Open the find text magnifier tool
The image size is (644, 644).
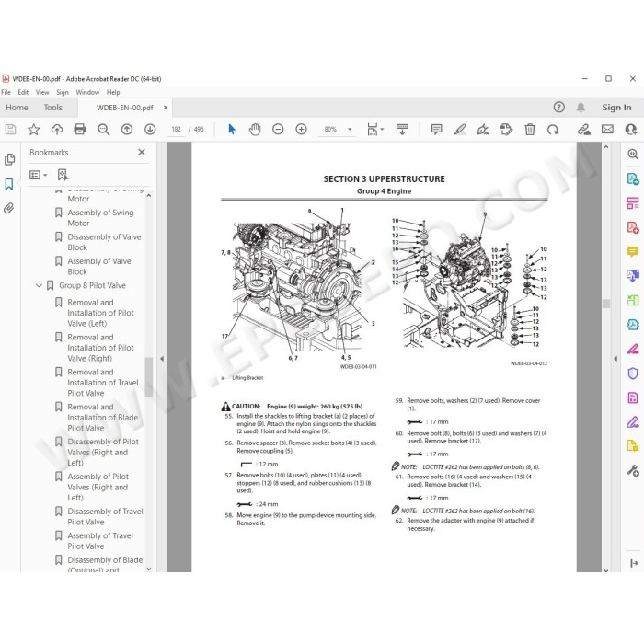point(103,130)
